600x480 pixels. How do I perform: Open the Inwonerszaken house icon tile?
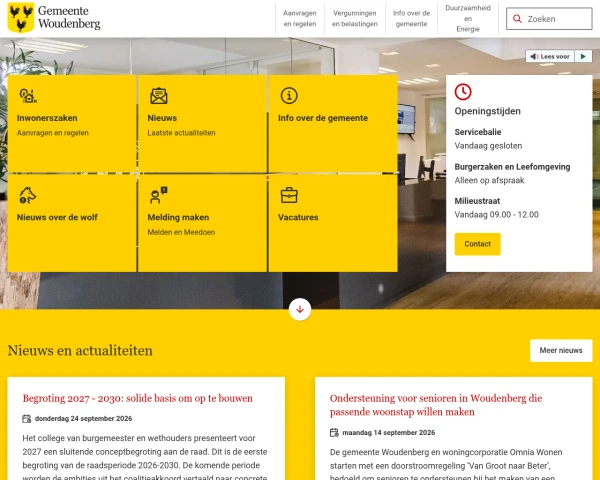tap(28, 96)
